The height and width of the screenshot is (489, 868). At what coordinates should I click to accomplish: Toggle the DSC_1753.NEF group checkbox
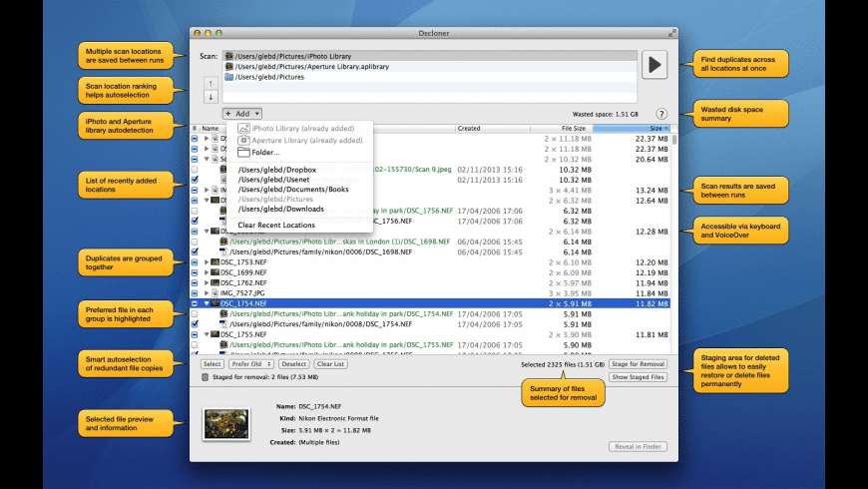[x=195, y=261]
